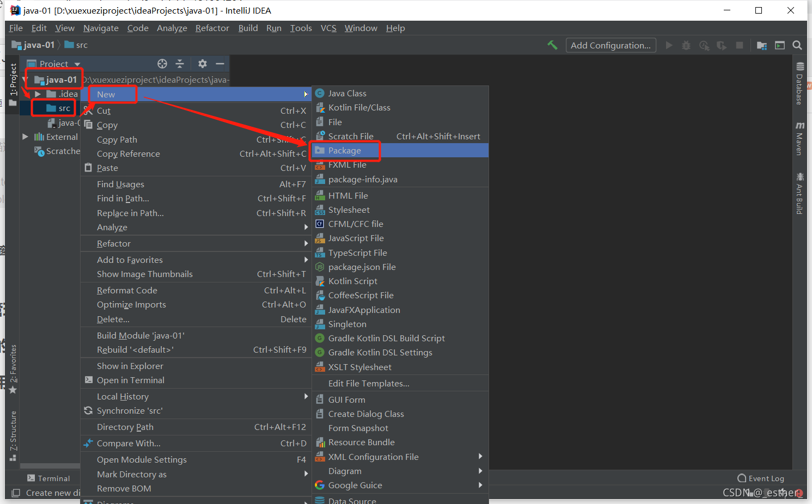Image resolution: width=812 pixels, height=504 pixels.
Task: Select Kotlin File/Class in the New submenu
Action: coord(400,107)
